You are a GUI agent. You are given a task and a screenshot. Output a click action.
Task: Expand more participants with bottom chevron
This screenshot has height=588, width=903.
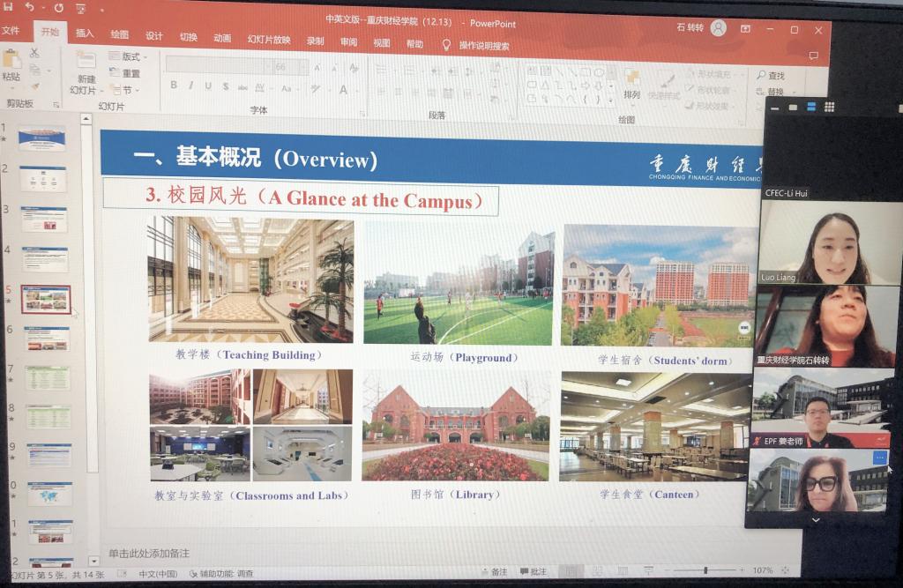tap(815, 520)
